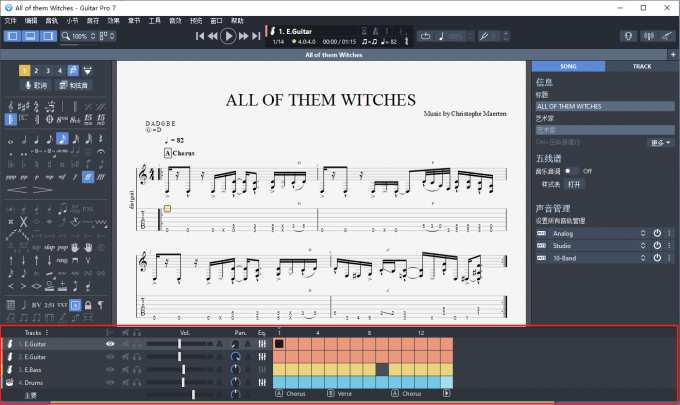Open the 文件 menu
680x405 pixels.
(x=10, y=20)
